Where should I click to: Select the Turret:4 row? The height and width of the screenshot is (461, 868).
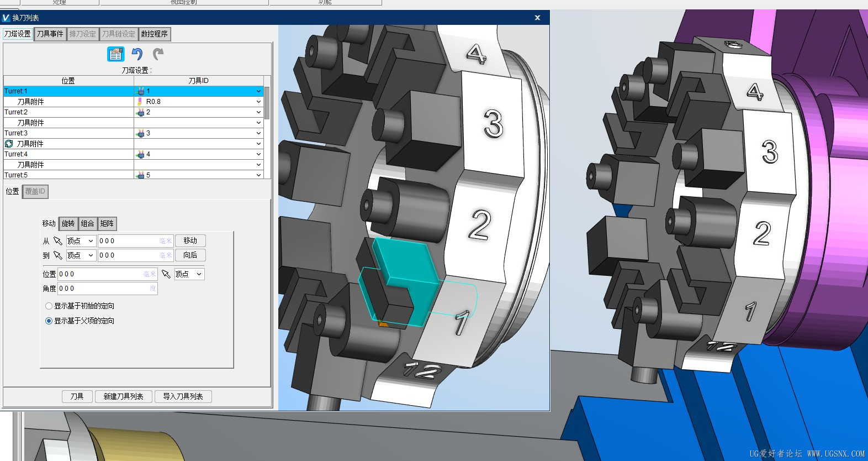134,154
